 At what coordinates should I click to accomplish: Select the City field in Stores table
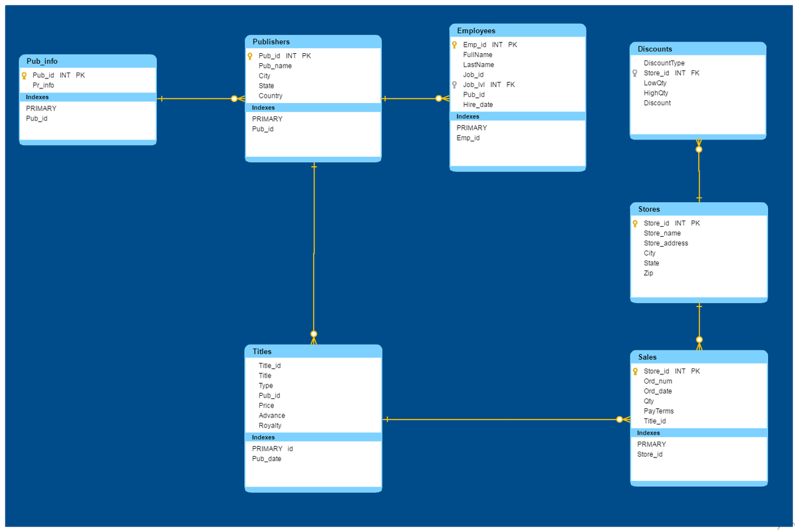650,253
